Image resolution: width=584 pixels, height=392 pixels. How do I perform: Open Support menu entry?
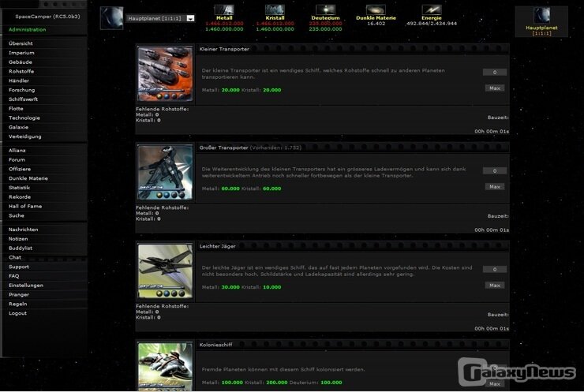click(19, 267)
